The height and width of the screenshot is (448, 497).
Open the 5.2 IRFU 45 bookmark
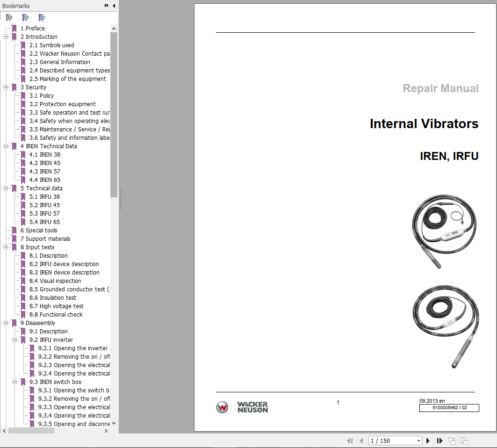point(44,205)
